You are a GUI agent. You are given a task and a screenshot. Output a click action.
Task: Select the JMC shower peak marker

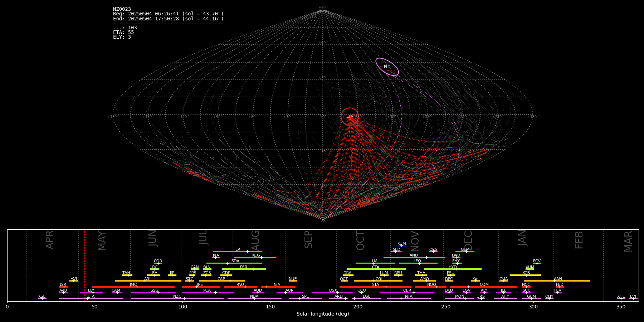137,287
